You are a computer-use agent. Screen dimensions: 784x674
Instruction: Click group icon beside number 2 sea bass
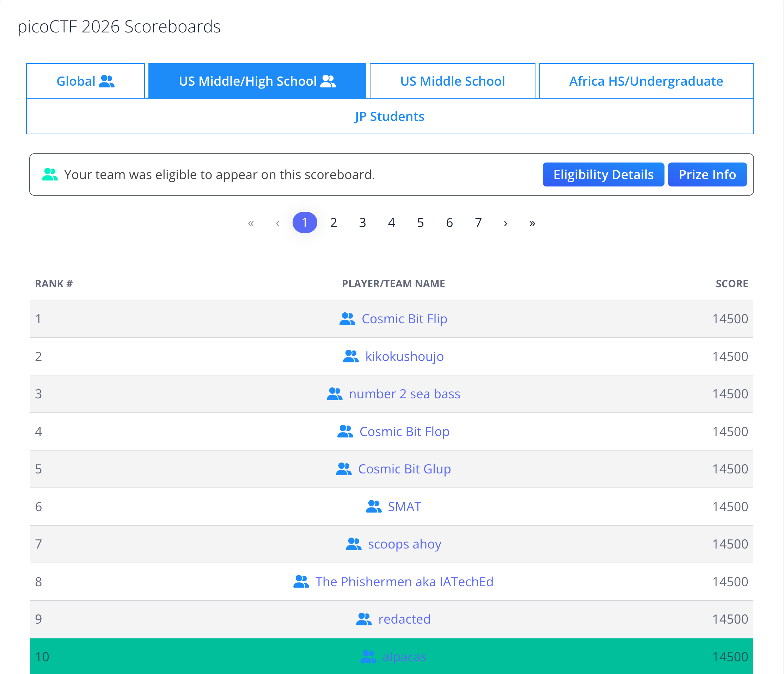tap(334, 394)
